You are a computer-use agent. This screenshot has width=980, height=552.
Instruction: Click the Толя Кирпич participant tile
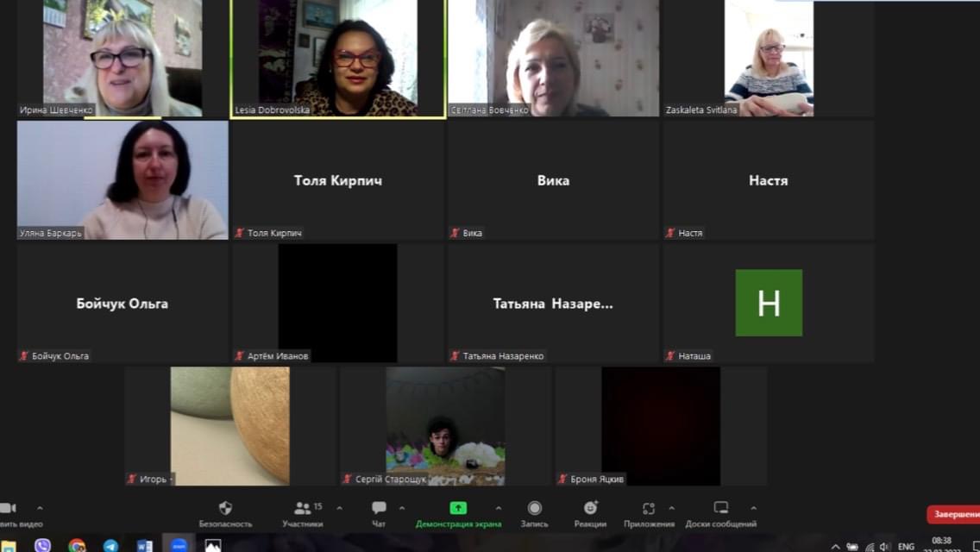pyautogui.click(x=338, y=180)
